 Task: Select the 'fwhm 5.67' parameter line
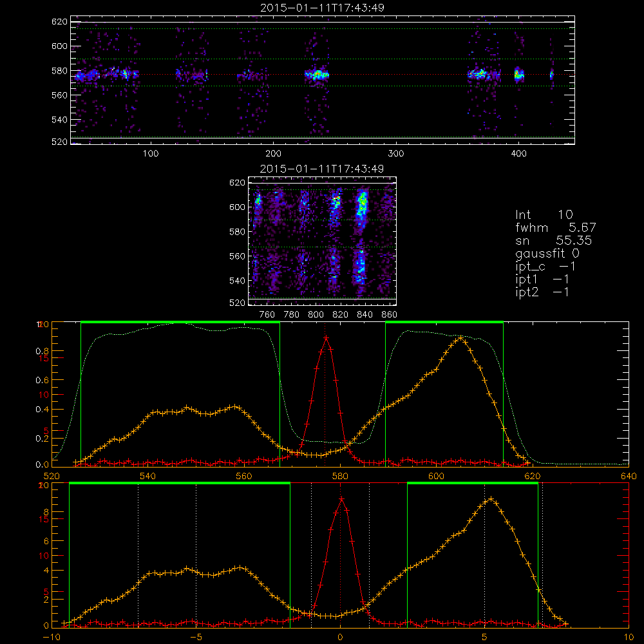[x=555, y=227]
